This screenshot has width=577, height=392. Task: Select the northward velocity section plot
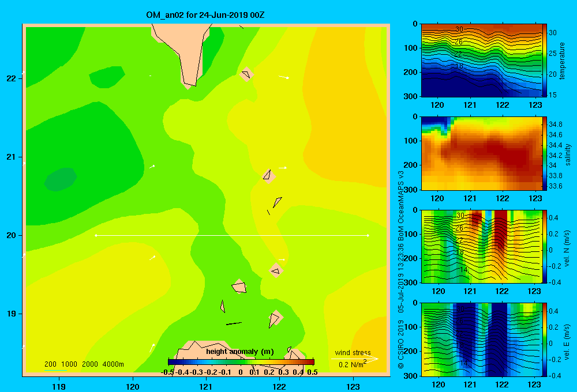click(482, 247)
